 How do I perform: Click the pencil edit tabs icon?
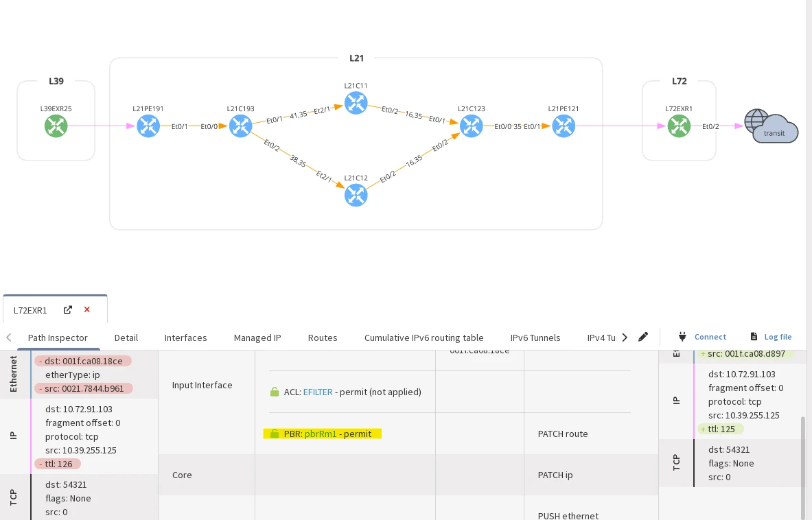(643, 337)
